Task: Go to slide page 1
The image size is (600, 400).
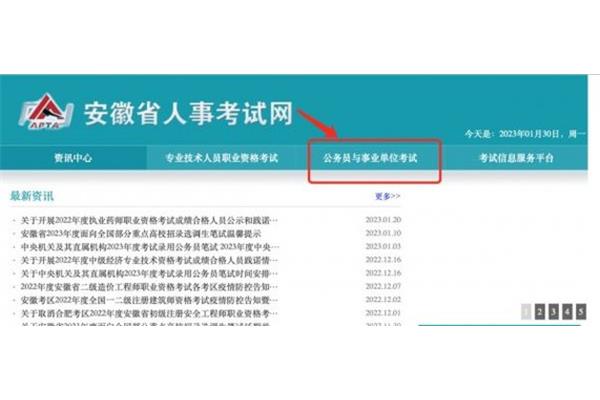Action: (x=526, y=312)
